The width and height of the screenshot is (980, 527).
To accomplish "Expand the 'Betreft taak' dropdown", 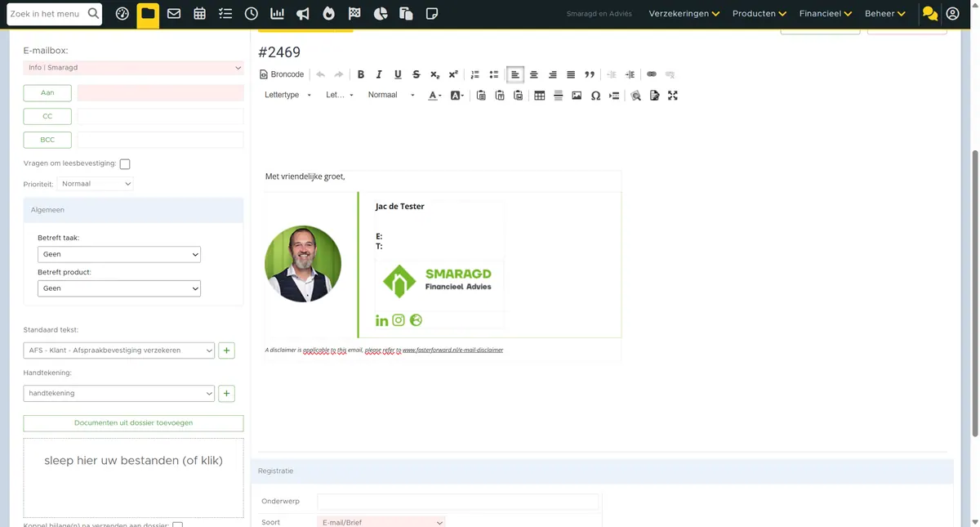I will [x=119, y=254].
